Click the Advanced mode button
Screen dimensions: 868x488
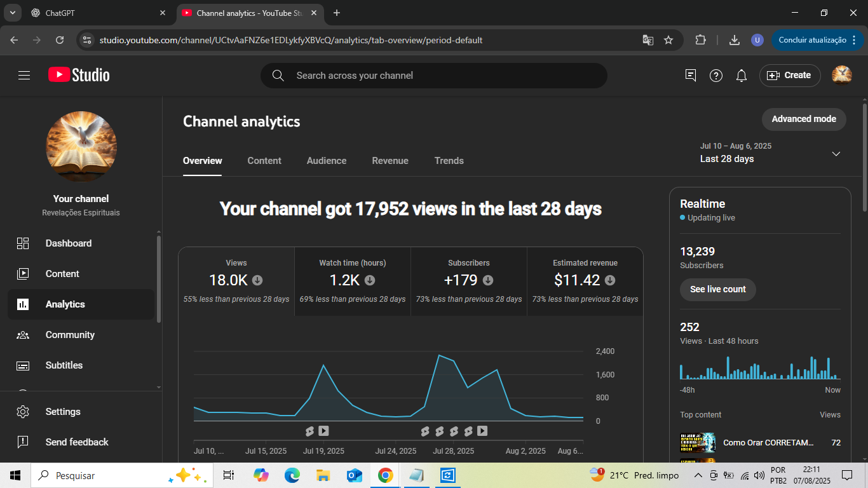click(x=804, y=119)
